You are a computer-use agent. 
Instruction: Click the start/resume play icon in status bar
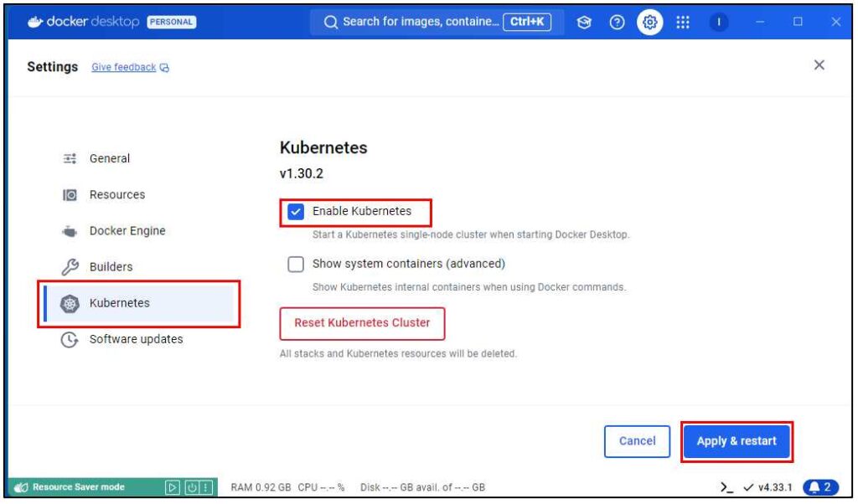[x=172, y=487]
